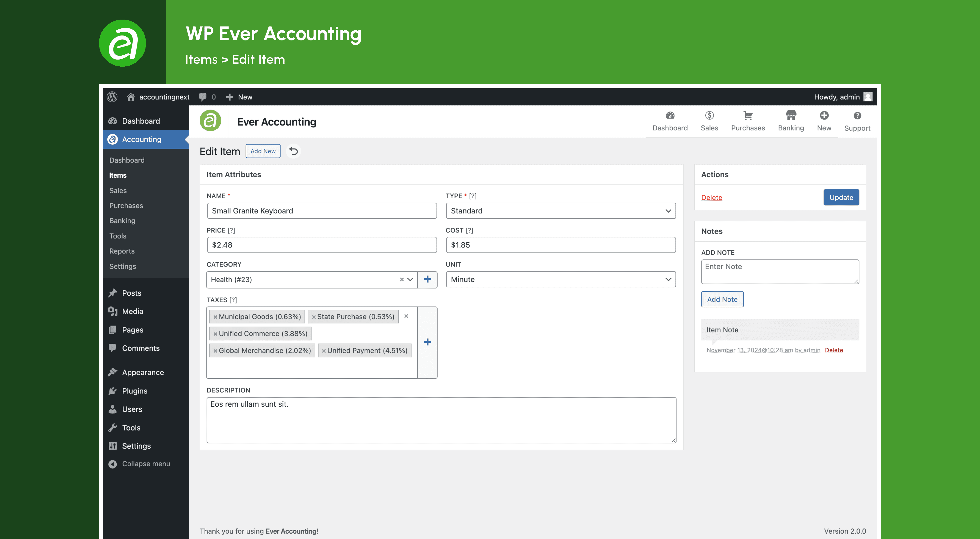Click the go-back arrow beside Add New

293,151
